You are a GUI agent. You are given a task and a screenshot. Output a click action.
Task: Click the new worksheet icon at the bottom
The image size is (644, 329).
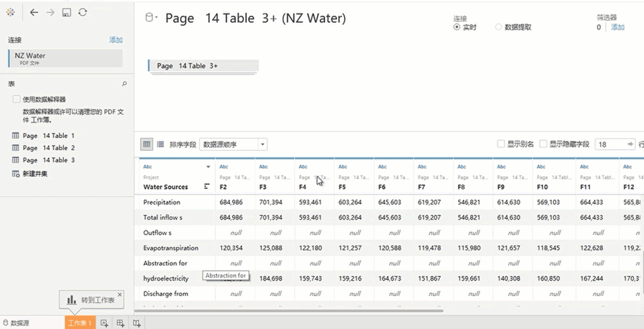[x=104, y=323]
